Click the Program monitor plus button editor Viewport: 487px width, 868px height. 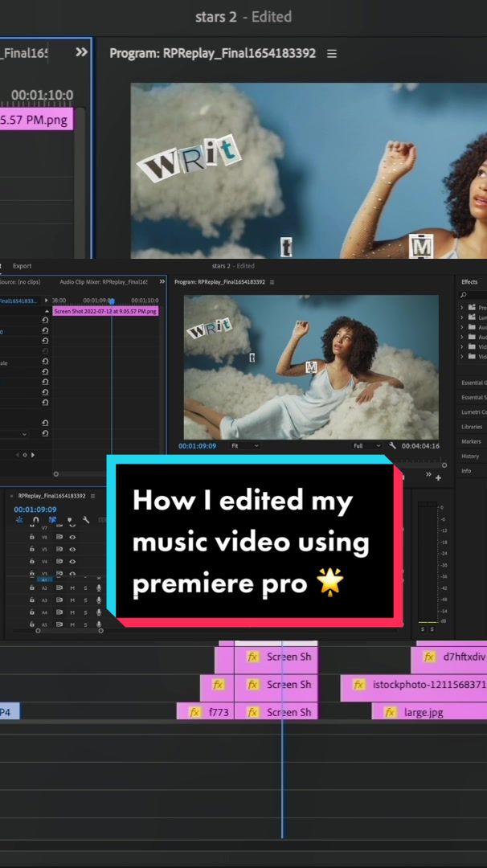[438, 477]
